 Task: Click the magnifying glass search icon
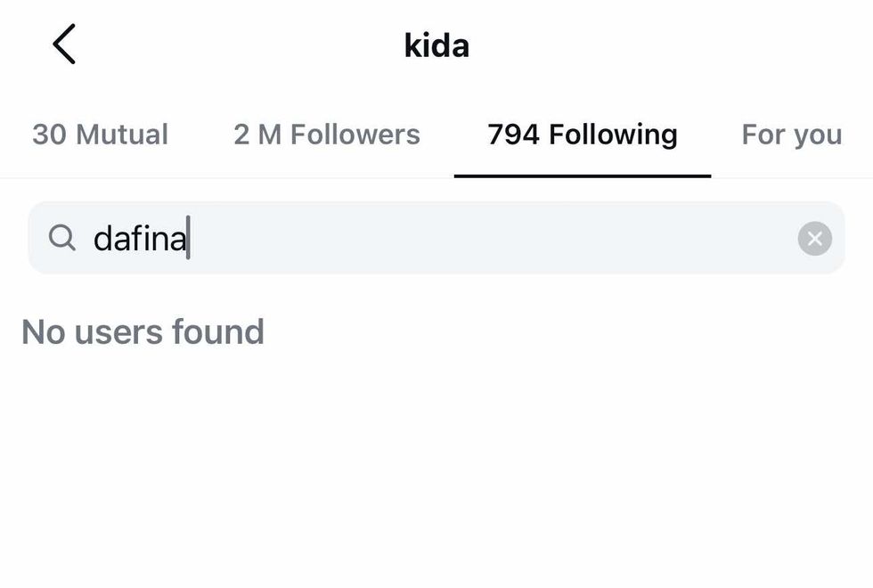(61, 238)
